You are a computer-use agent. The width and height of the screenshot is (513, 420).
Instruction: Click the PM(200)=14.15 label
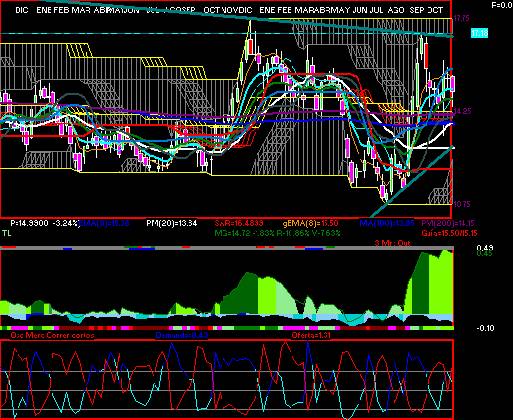click(x=448, y=223)
